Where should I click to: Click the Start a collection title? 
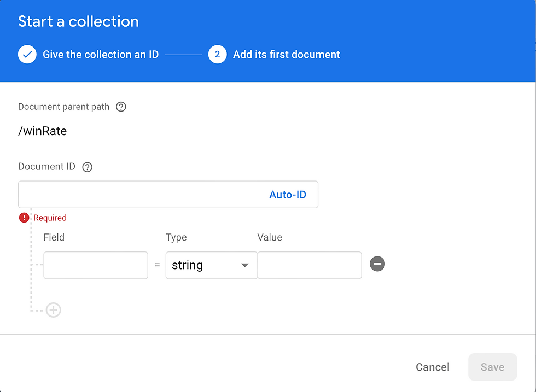click(x=78, y=21)
